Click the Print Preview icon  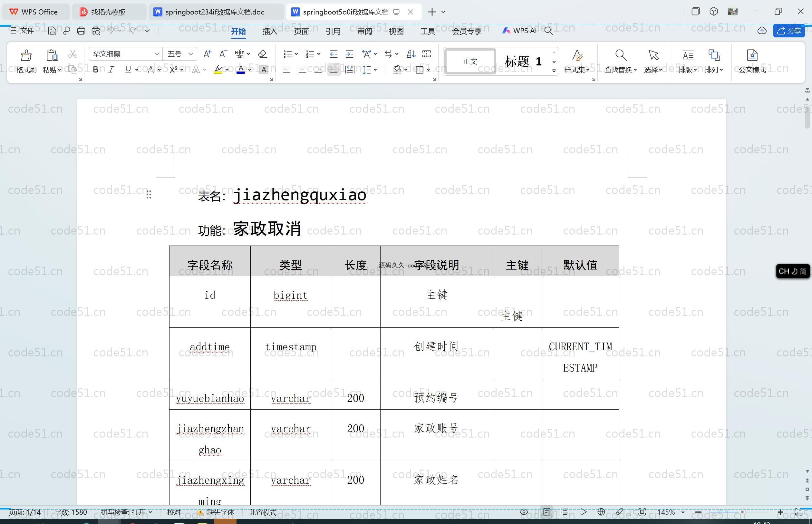pyautogui.click(x=96, y=31)
